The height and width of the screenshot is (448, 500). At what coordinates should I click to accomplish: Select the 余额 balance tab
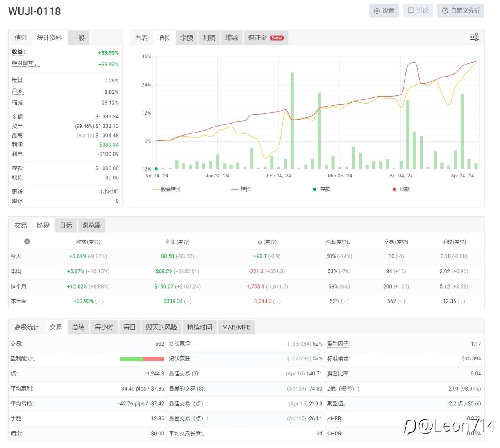[x=187, y=38]
